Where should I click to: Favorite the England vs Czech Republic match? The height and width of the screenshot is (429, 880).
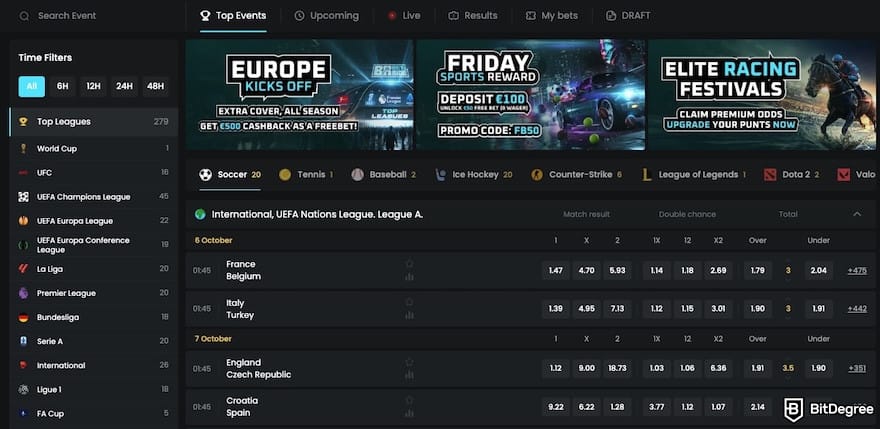pyautogui.click(x=409, y=362)
